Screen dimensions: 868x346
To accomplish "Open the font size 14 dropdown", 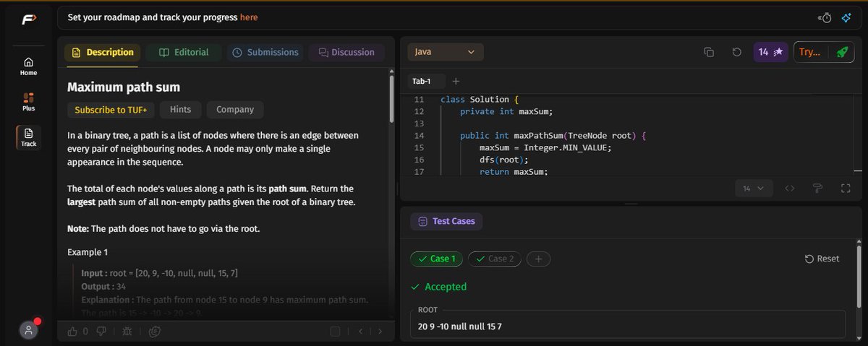I will [754, 189].
